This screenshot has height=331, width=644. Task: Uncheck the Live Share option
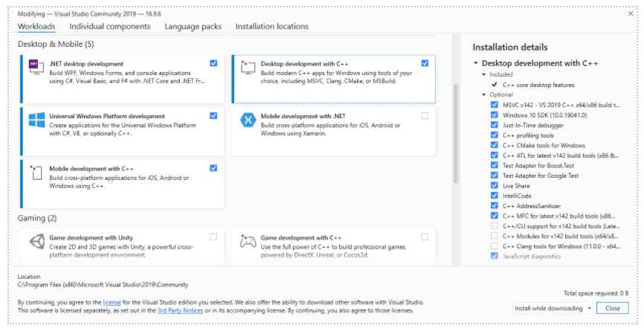pyautogui.click(x=495, y=186)
